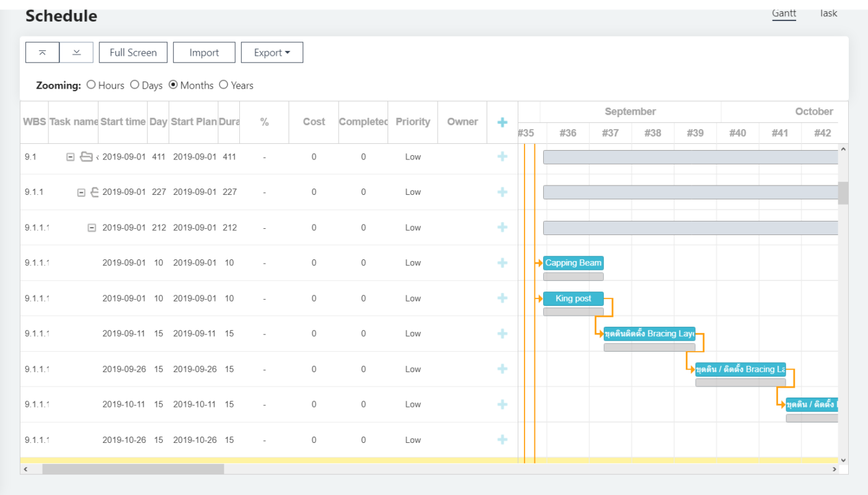Select the Days zooming radio button

(x=135, y=85)
